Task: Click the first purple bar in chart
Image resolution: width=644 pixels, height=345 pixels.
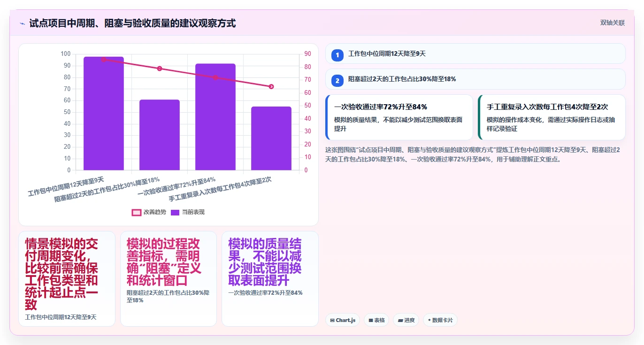Action: (x=104, y=113)
